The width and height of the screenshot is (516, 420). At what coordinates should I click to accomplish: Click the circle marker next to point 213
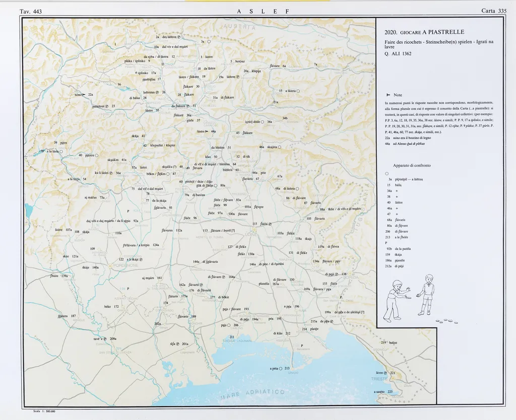coord(281,368)
